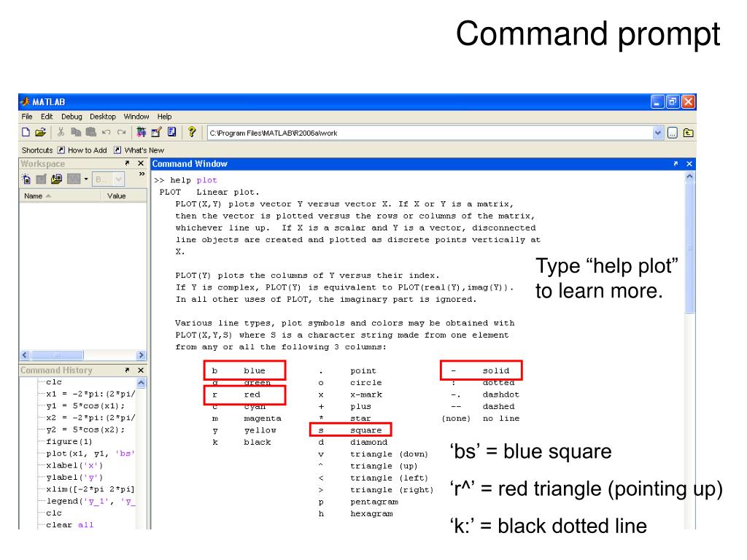Viewport: 747px width, 560px height.
Task: Click the What's New shortcut
Action: pyautogui.click(x=139, y=150)
